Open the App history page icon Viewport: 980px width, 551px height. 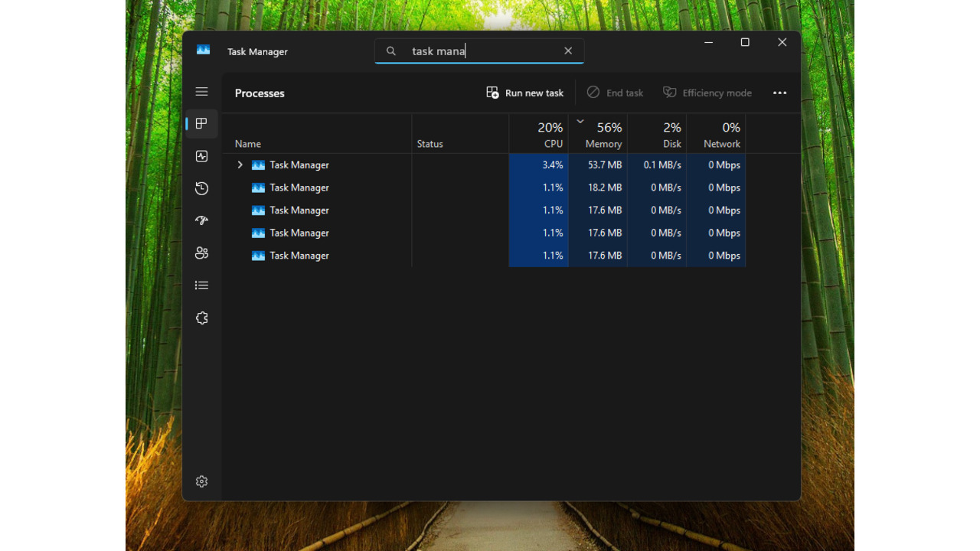pyautogui.click(x=201, y=188)
